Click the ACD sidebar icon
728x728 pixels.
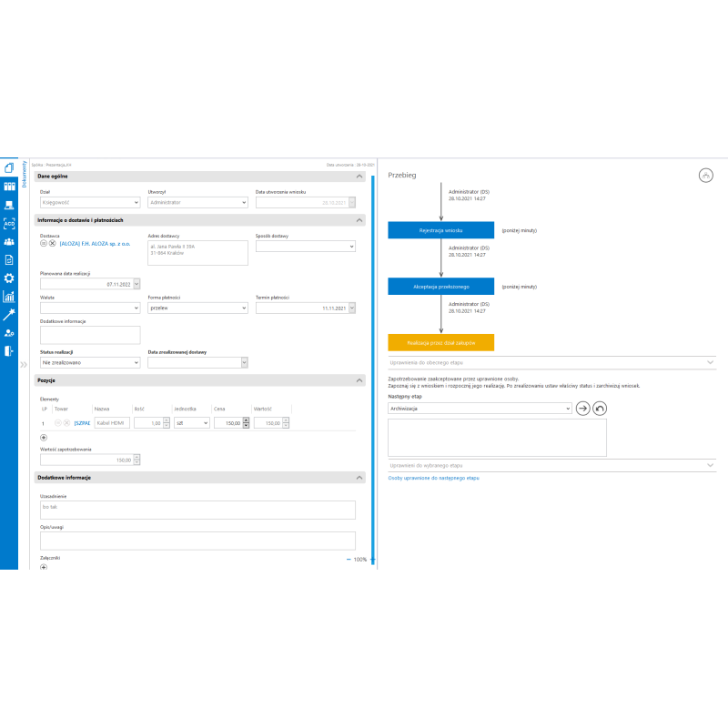(9, 223)
